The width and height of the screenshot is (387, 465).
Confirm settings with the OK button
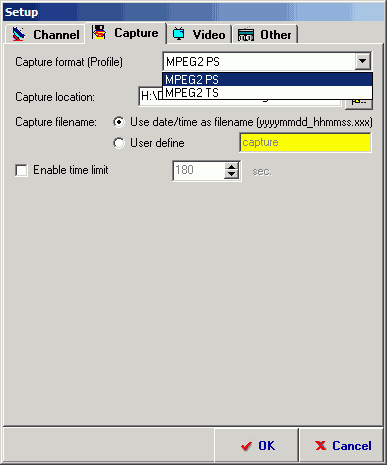pos(256,446)
